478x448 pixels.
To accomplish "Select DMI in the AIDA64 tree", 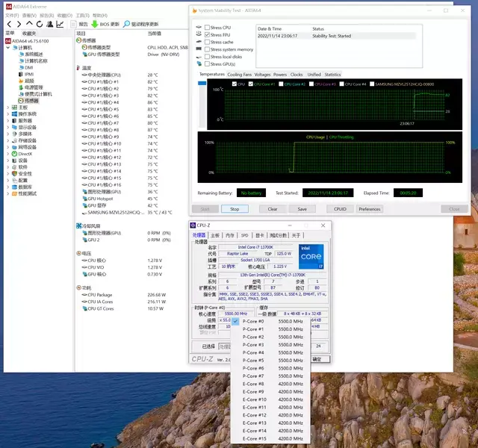I will pos(29,68).
